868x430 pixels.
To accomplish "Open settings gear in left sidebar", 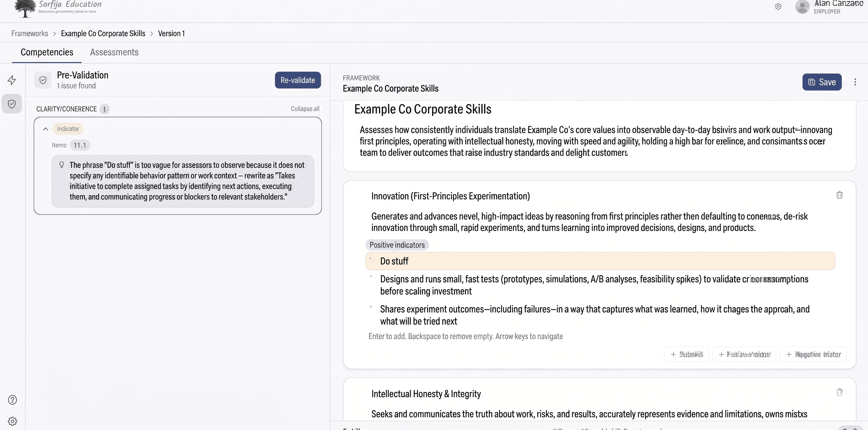I will 13,421.
